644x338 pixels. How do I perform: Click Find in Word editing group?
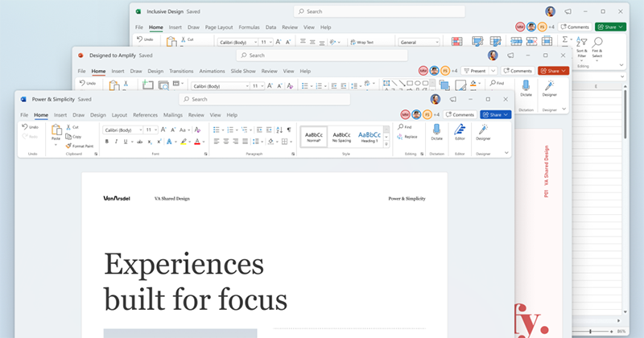(405, 127)
